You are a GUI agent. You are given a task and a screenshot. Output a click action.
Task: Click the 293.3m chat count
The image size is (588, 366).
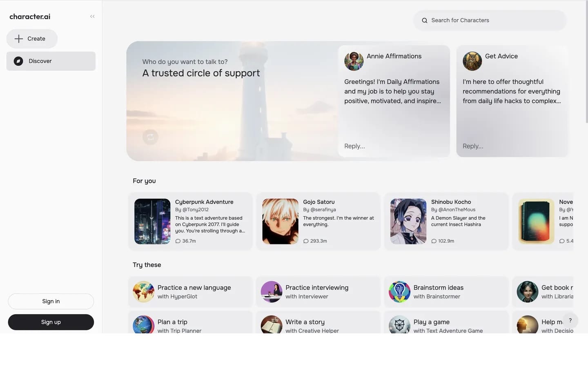pyautogui.click(x=318, y=241)
